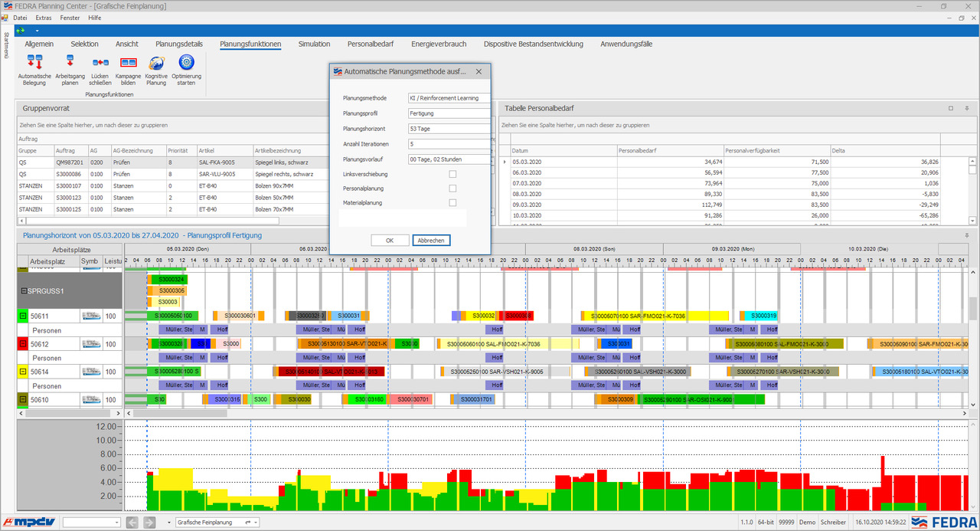The image size is (980, 531).
Task: Click mpdv logo in status bar
Action: point(30,523)
